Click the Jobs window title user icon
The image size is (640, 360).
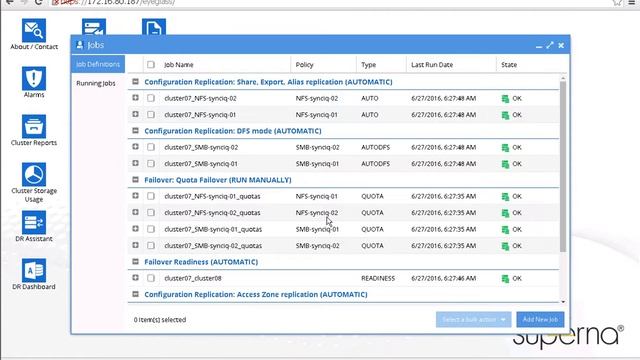pyautogui.click(x=80, y=45)
